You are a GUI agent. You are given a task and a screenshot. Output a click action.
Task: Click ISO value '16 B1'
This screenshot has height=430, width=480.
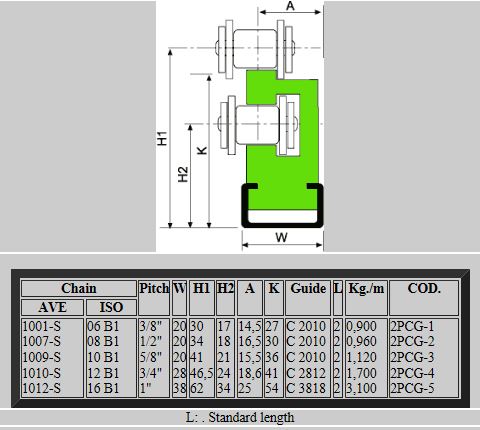click(103, 388)
